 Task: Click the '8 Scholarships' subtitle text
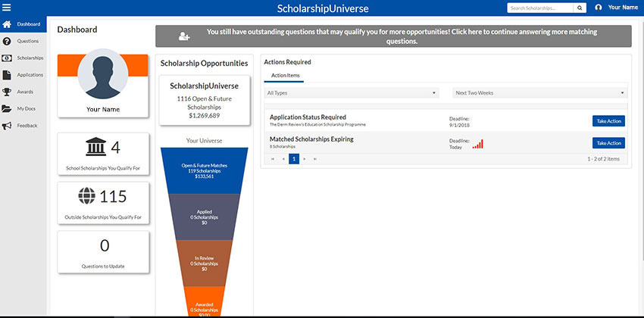(x=283, y=146)
